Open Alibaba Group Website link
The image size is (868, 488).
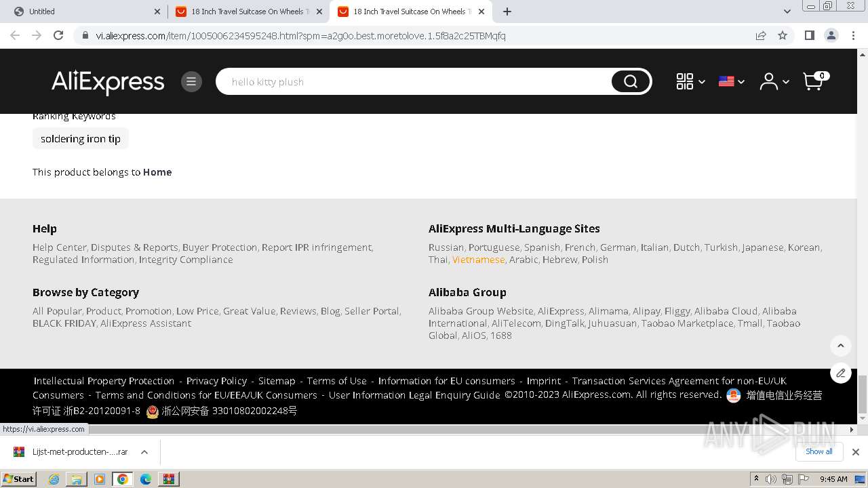481,311
